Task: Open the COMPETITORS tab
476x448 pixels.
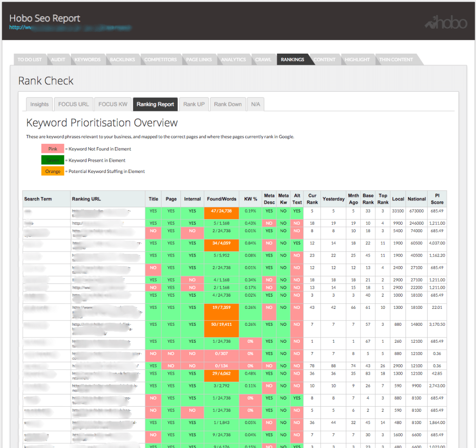Action: click(160, 60)
